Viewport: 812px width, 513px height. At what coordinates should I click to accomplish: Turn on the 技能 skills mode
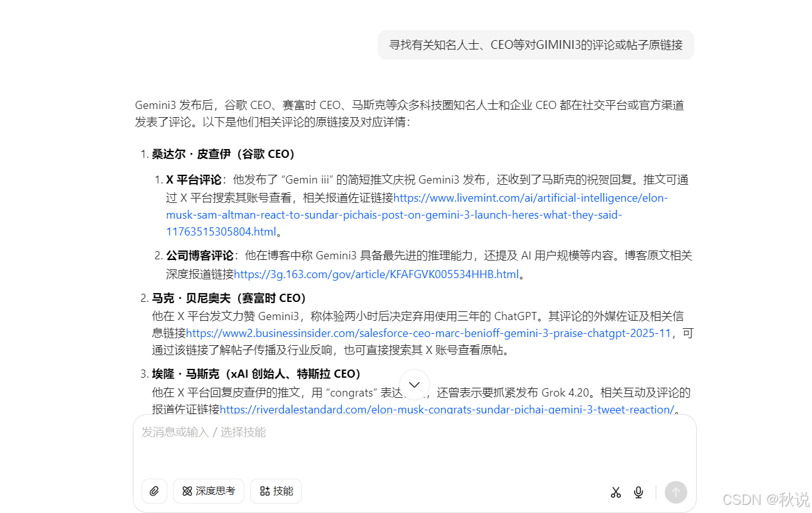click(x=276, y=491)
